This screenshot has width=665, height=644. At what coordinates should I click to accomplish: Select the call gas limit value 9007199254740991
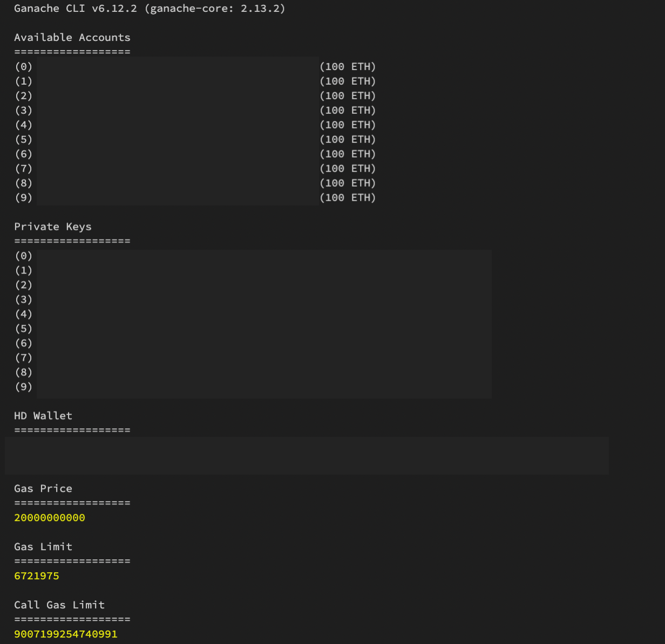66,634
